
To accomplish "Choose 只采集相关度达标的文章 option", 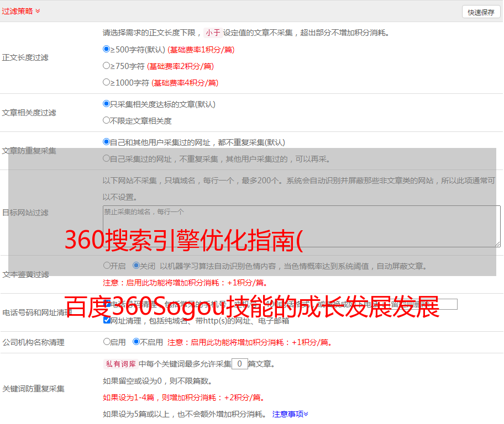I will pos(106,103).
